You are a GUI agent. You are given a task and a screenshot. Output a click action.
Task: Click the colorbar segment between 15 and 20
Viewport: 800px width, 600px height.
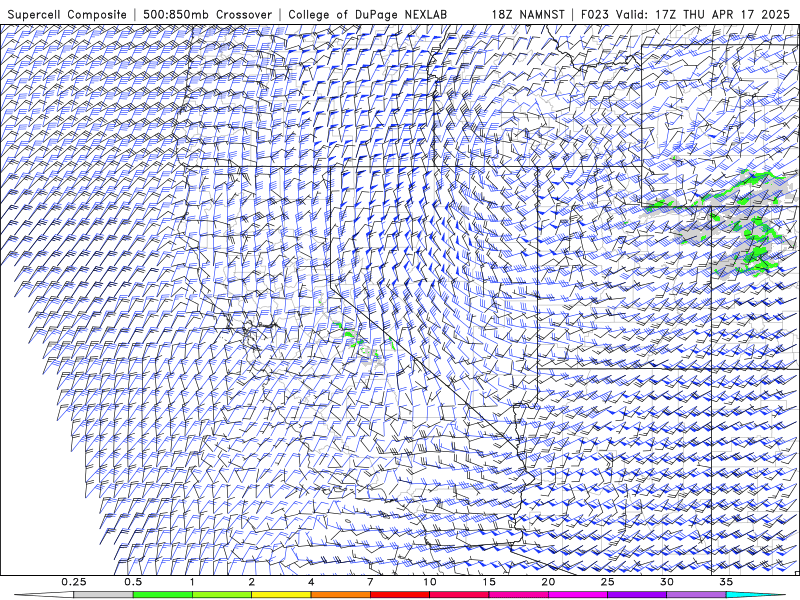click(x=518, y=595)
